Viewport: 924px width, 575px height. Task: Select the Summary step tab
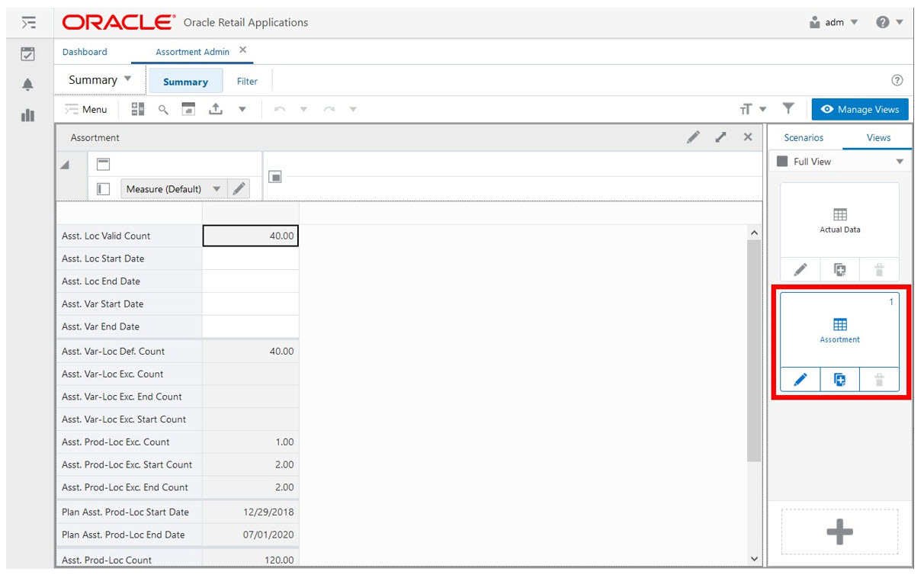click(185, 82)
